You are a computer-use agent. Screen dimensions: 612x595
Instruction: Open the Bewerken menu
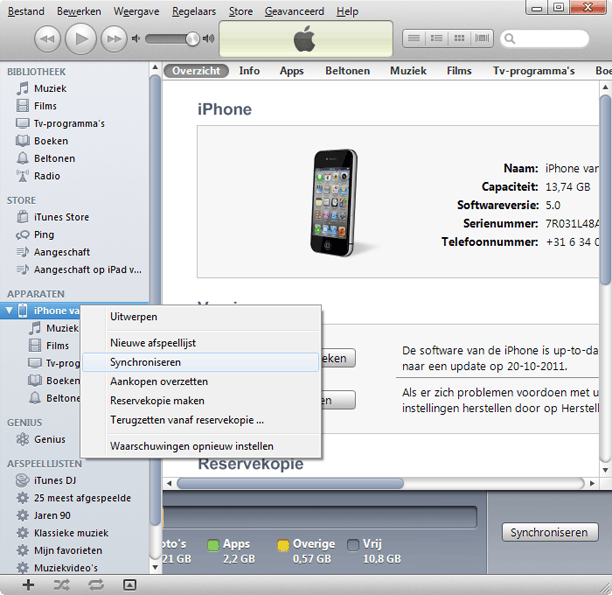[79, 11]
